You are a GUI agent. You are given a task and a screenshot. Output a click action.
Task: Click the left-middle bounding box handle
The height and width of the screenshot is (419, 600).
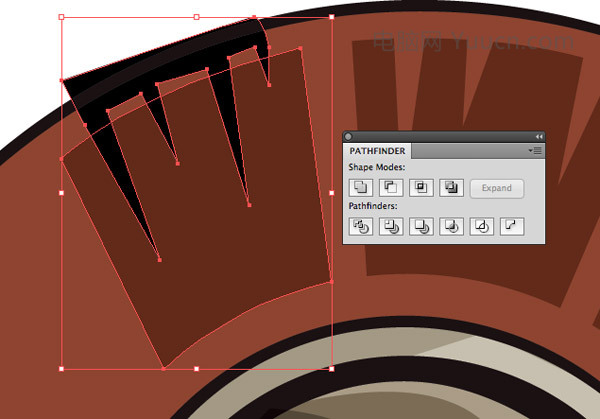61,193
